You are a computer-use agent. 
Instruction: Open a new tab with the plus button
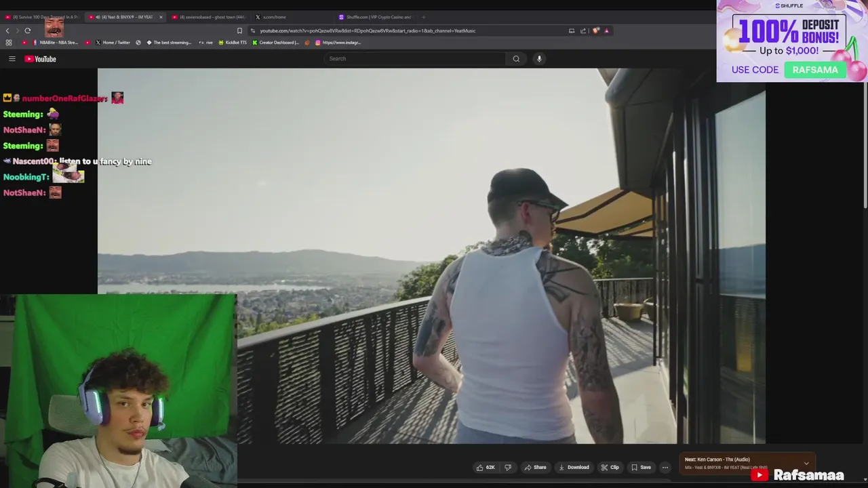[423, 17]
